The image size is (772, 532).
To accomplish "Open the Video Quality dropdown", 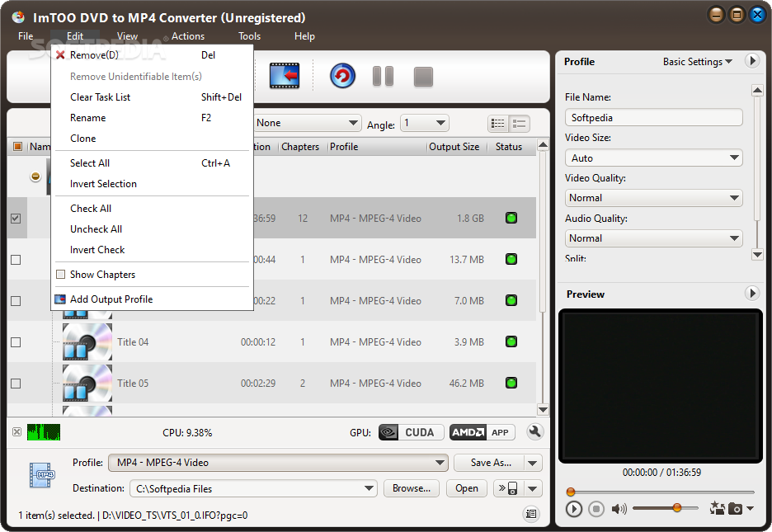I will pos(654,198).
